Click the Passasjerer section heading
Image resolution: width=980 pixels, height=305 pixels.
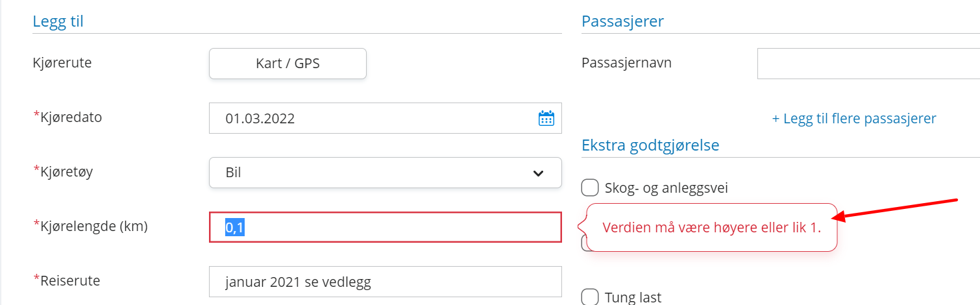pyautogui.click(x=622, y=21)
